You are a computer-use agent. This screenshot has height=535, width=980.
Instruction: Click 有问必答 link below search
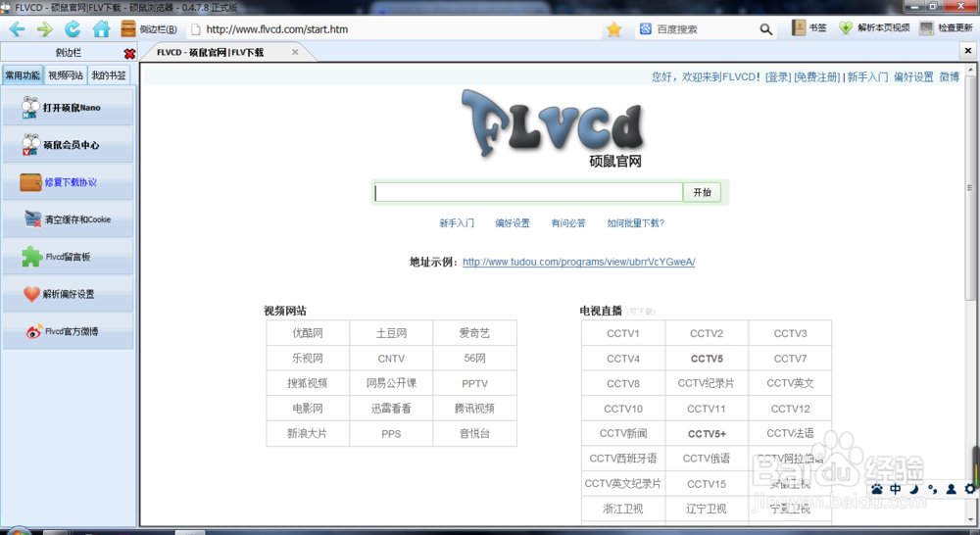point(568,223)
